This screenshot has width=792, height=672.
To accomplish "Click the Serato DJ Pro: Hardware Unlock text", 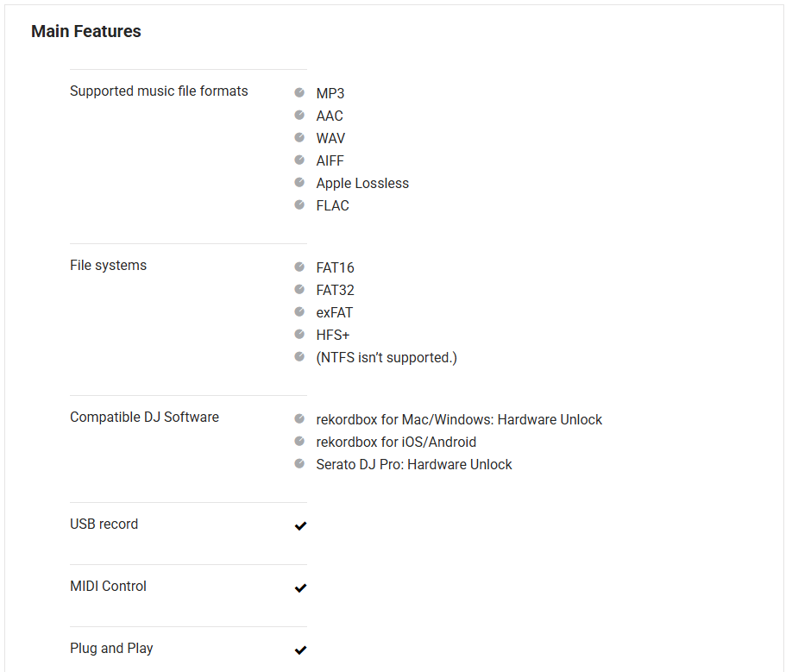I will [414, 465].
